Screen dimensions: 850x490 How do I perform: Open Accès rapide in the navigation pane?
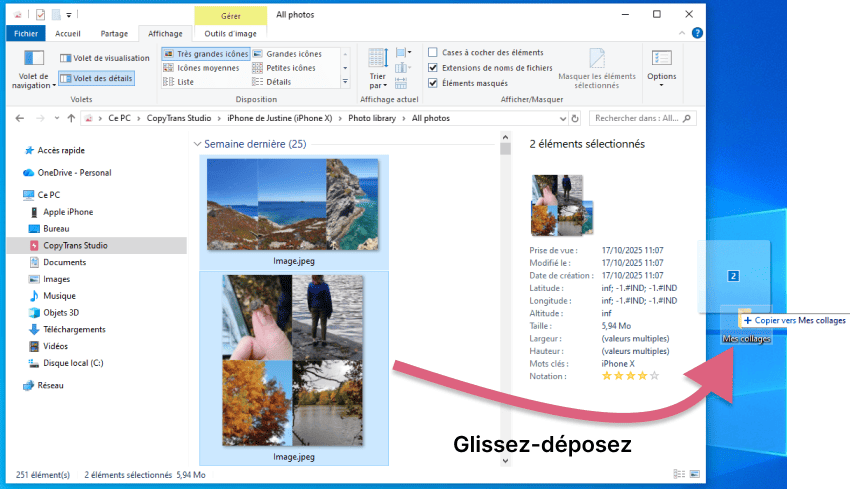tap(55, 150)
